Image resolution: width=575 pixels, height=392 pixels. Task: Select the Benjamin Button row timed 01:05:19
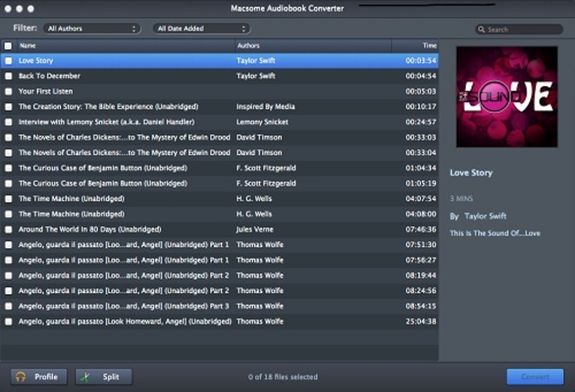[219, 183]
